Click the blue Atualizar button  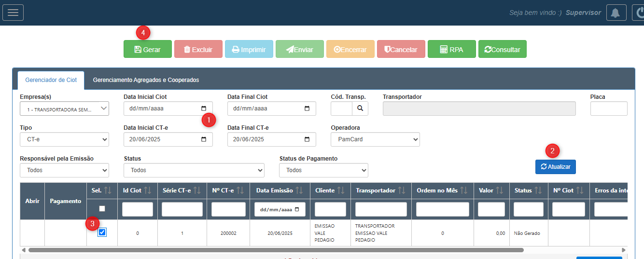[x=555, y=167]
